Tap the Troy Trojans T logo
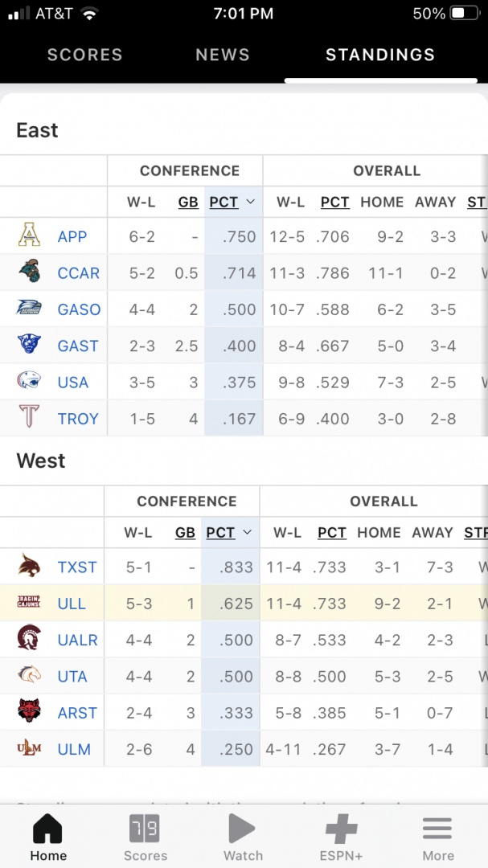488x868 pixels. [x=29, y=418]
